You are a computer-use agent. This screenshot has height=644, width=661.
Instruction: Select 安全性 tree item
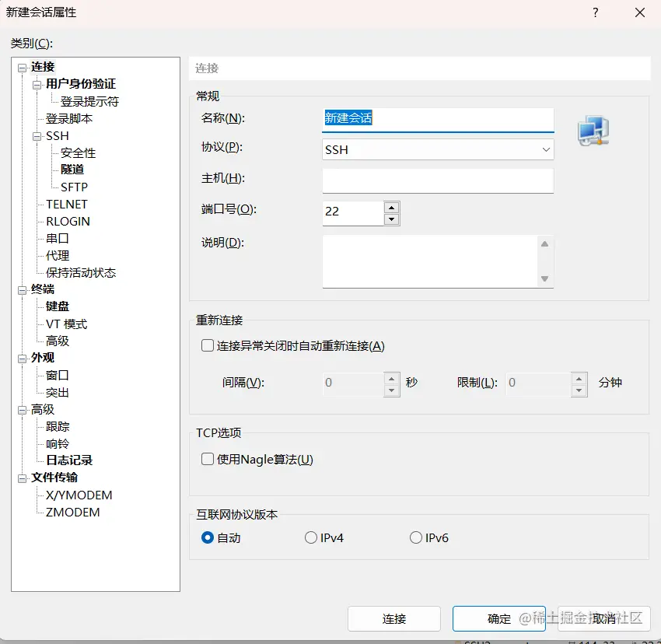(78, 152)
